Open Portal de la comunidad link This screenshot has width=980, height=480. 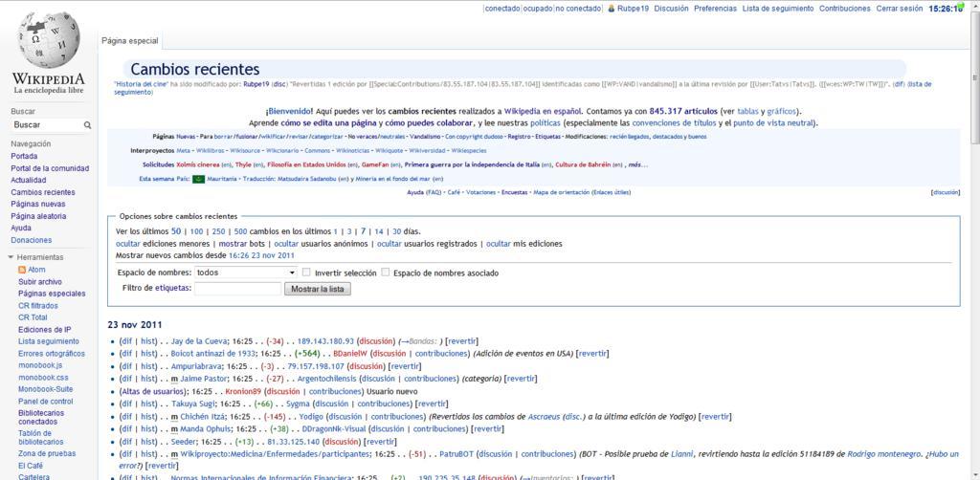pyautogui.click(x=50, y=168)
